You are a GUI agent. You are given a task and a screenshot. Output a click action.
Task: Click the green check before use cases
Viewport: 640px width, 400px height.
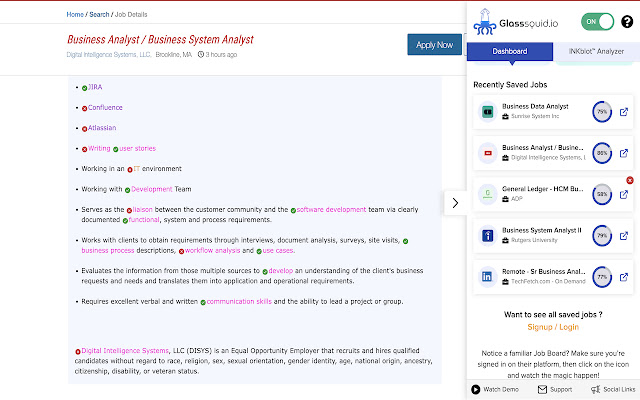[259, 251]
